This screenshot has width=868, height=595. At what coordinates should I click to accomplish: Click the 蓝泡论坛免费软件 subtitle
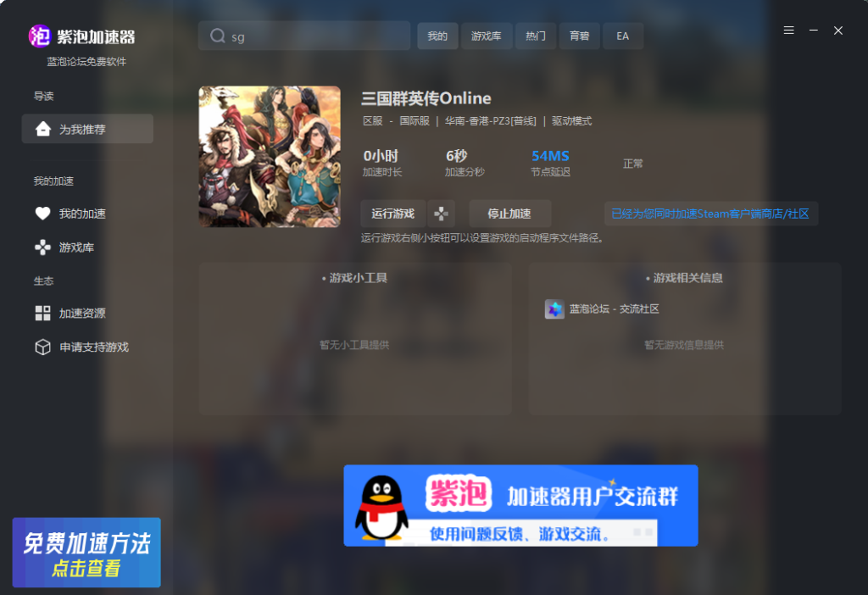click(x=87, y=61)
